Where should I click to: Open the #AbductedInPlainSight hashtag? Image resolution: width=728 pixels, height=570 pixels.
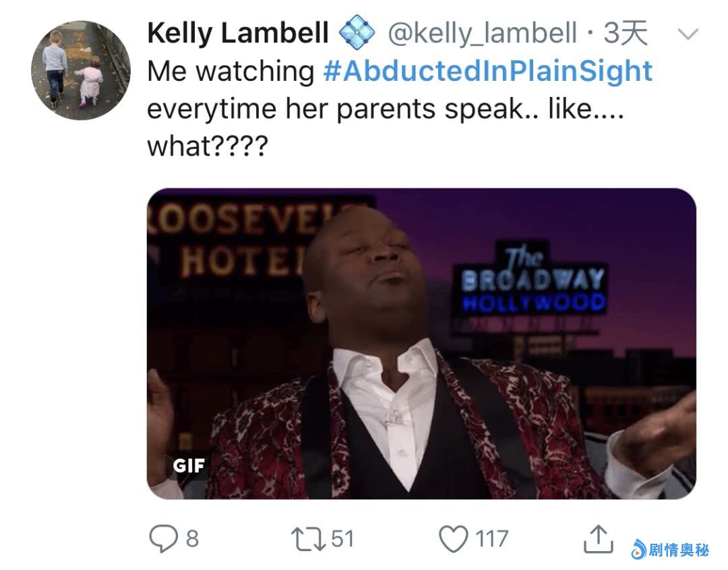click(x=488, y=71)
